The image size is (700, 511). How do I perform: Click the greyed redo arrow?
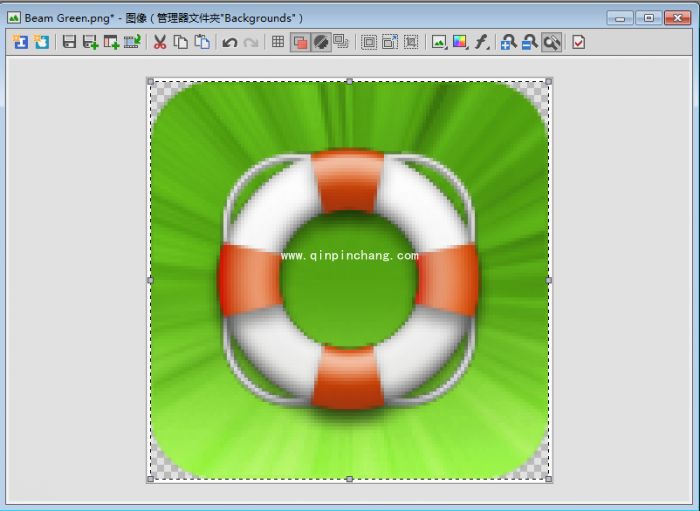click(251, 42)
